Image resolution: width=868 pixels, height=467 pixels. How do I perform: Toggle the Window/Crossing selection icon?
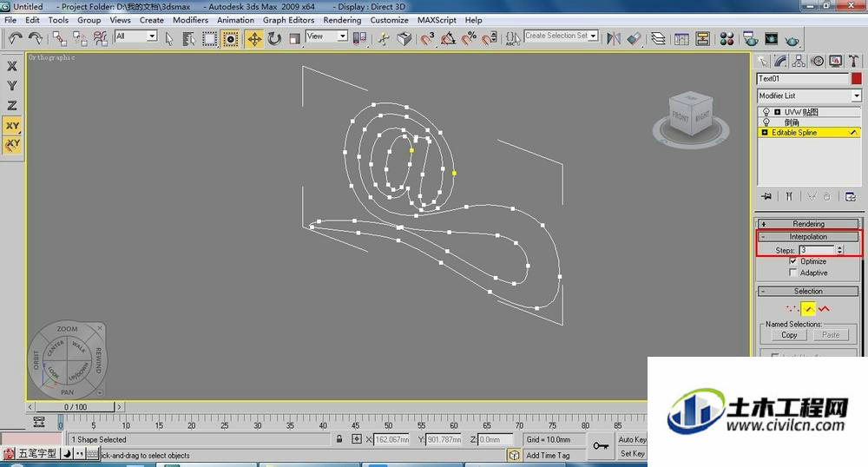[230, 38]
